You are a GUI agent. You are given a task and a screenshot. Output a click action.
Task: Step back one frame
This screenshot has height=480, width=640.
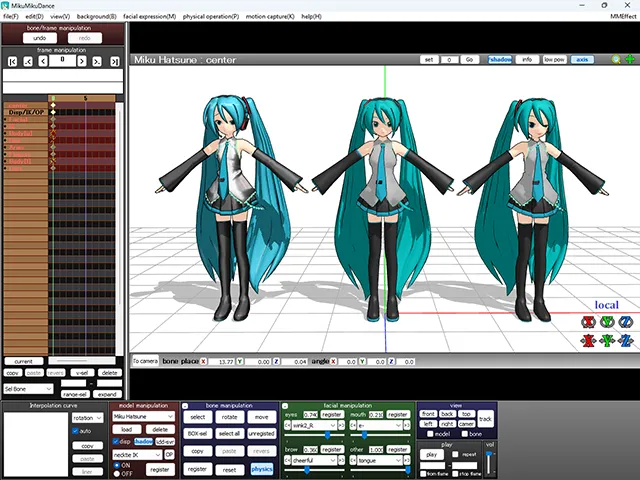(43, 61)
